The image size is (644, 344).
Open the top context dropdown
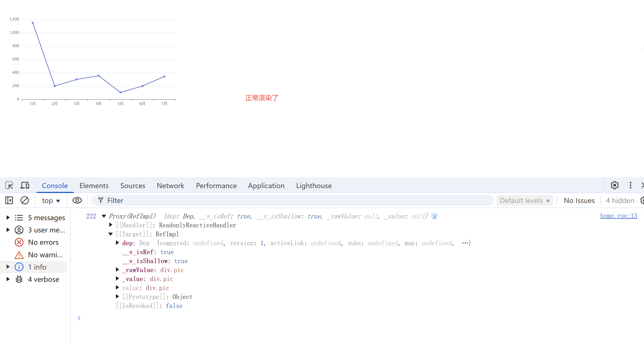coord(51,201)
